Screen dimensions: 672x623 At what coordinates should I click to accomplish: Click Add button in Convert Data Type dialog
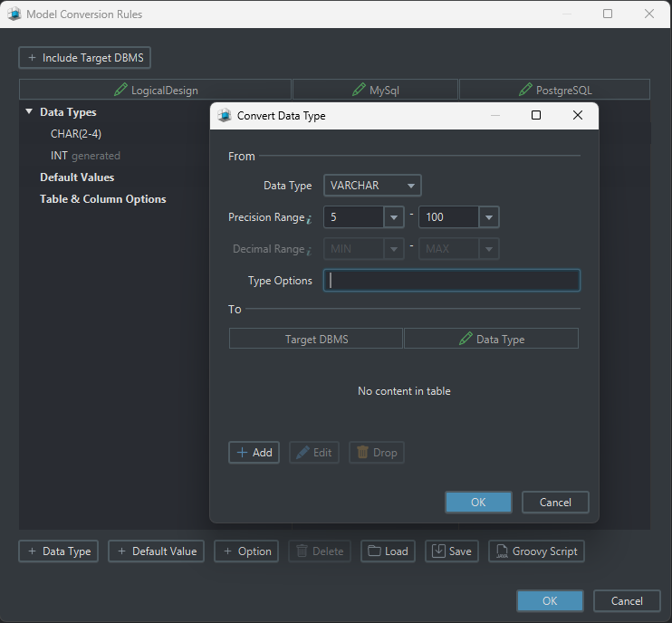(254, 453)
